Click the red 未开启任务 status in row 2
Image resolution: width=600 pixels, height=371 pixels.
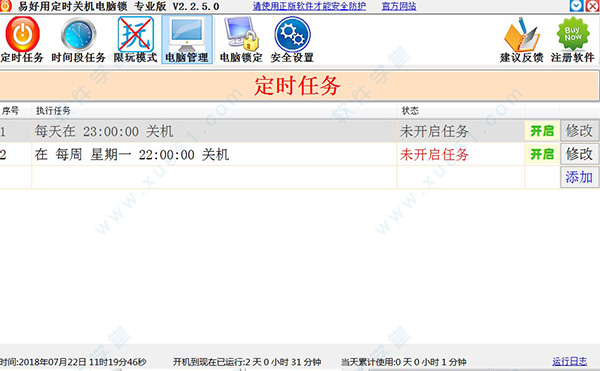pos(434,155)
